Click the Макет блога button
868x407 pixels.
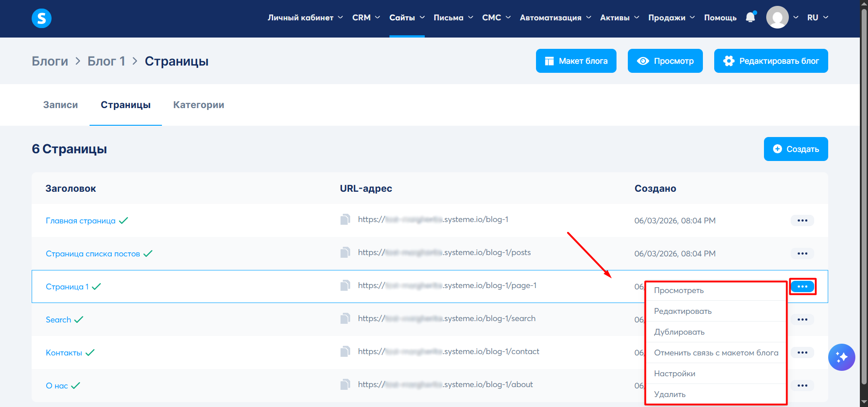pos(576,61)
